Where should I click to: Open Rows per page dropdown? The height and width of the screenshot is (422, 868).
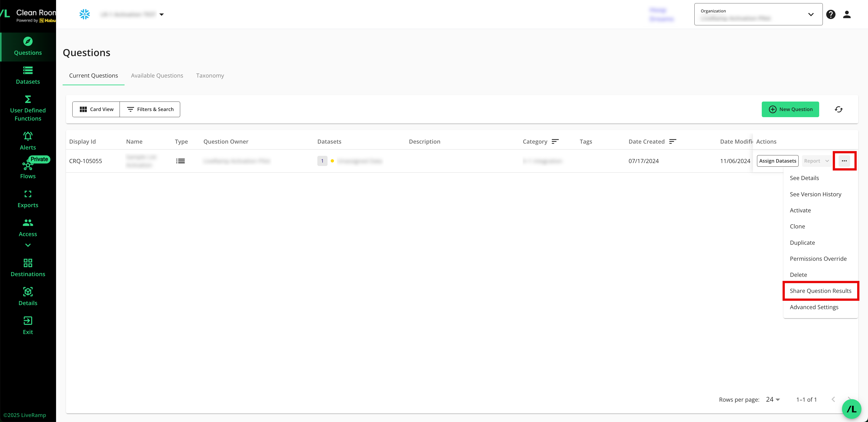pos(773,399)
